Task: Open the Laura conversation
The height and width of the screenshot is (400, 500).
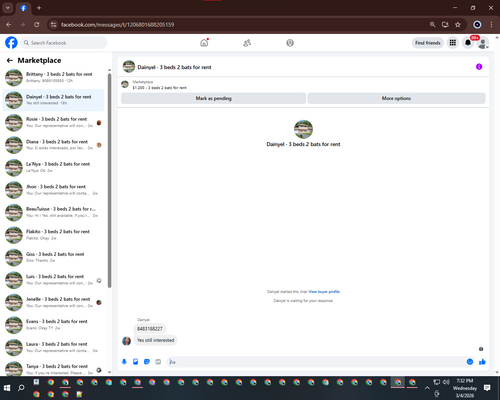Action: point(53,347)
